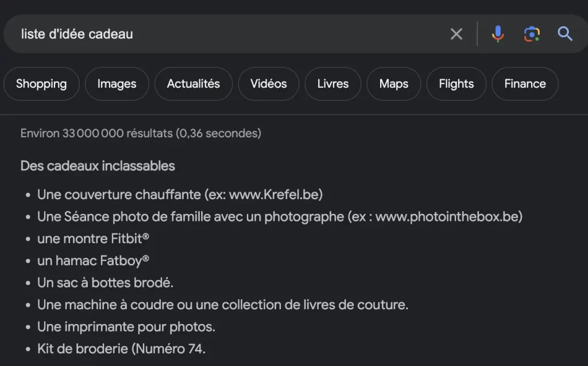Start a voice search with the microphone icon
Viewport: 588px width, 366px height.
(498, 33)
